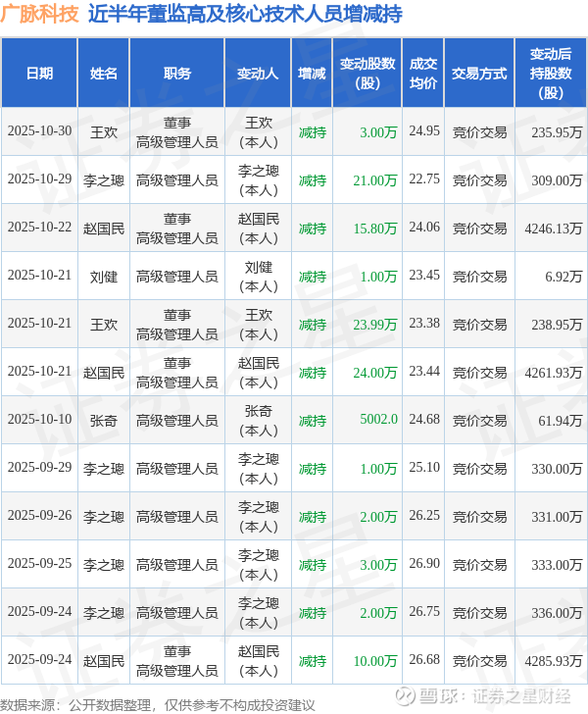Click the holdings value 333.00万
The height and width of the screenshot is (714, 588).
click(x=557, y=565)
